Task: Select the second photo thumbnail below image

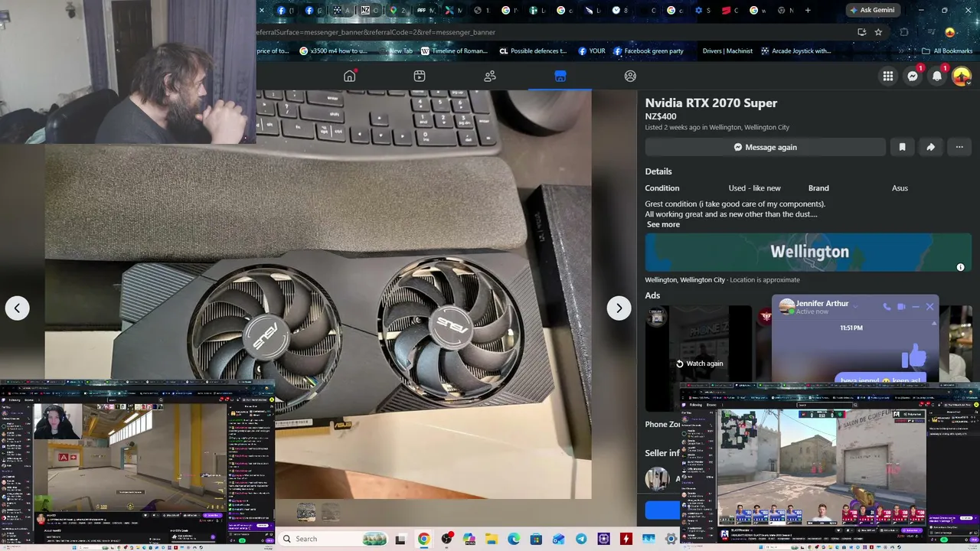Action: click(x=331, y=512)
